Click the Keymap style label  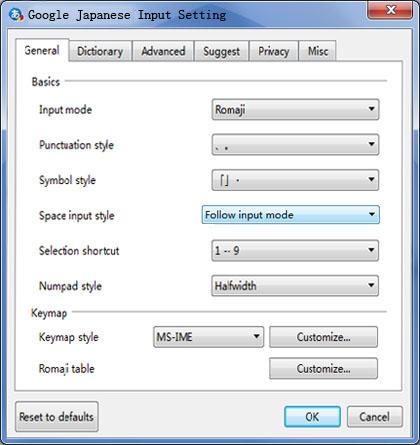click(x=69, y=337)
